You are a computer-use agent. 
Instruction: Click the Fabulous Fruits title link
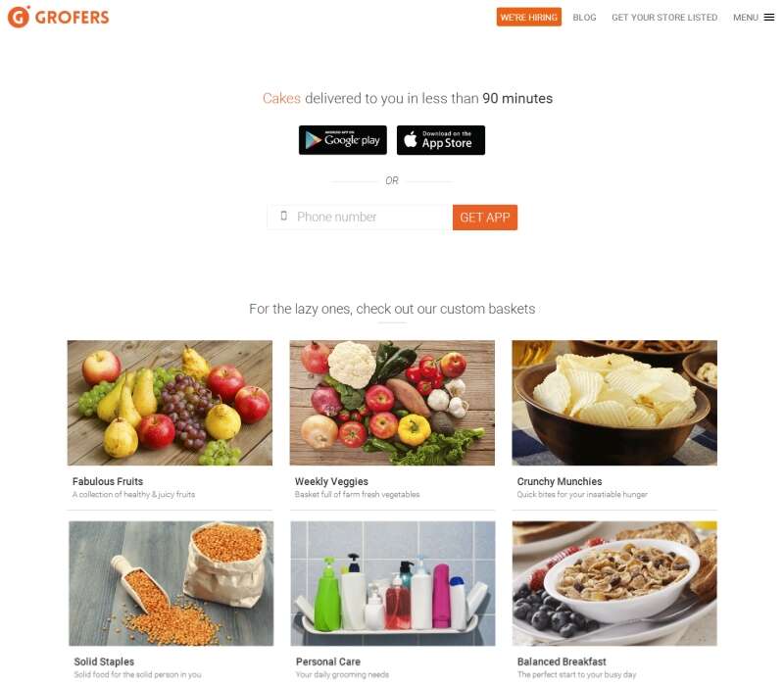click(108, 481)
